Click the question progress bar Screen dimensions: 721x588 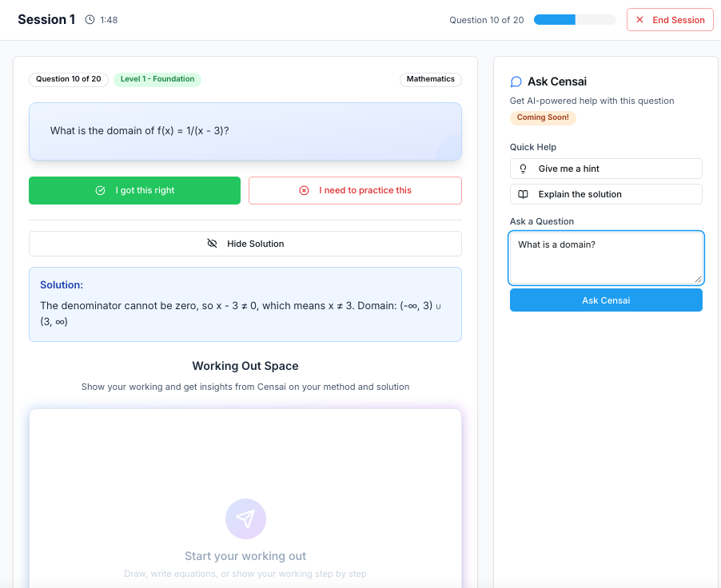(x=574, y=20)
